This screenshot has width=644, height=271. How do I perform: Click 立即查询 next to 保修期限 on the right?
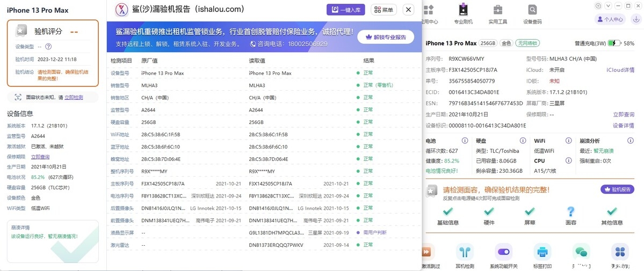(624, 114)
